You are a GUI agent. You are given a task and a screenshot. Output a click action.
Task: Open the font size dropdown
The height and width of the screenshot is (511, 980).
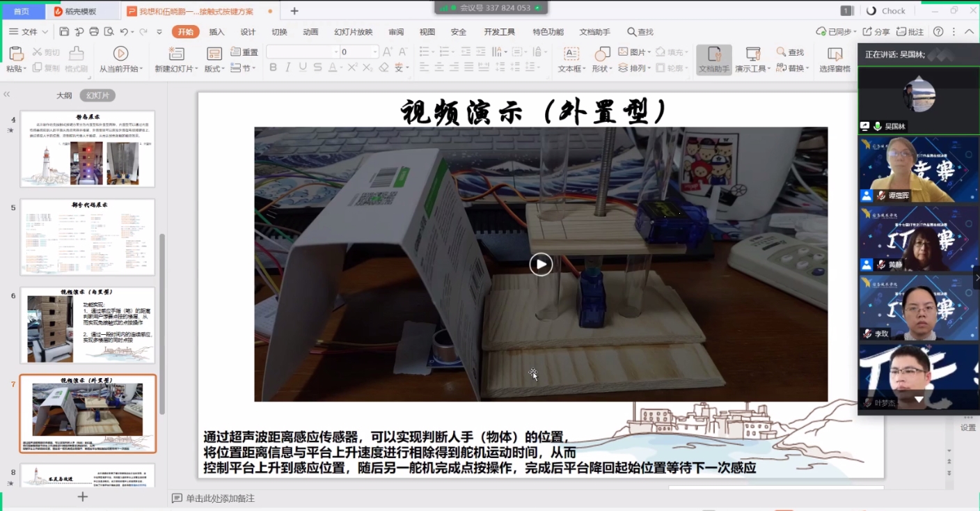[375, 52]
